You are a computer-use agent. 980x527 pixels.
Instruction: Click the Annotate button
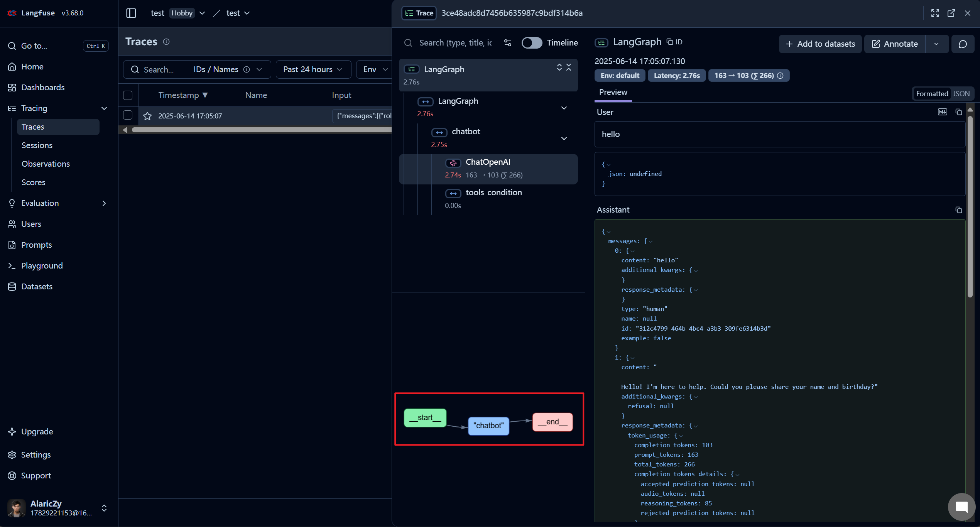click(895, 44)
